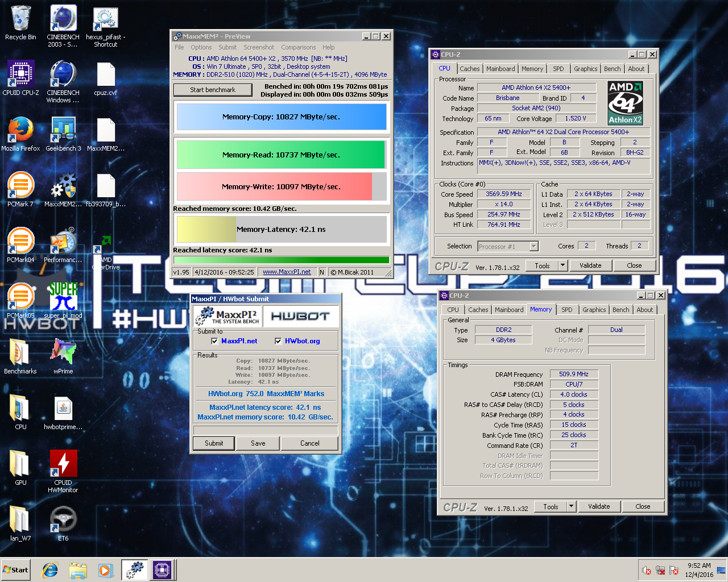The width and height of the screenshot is (728, 582).
Task: Open lan_W7 folder on desktop
Action: tap(20, 523)
